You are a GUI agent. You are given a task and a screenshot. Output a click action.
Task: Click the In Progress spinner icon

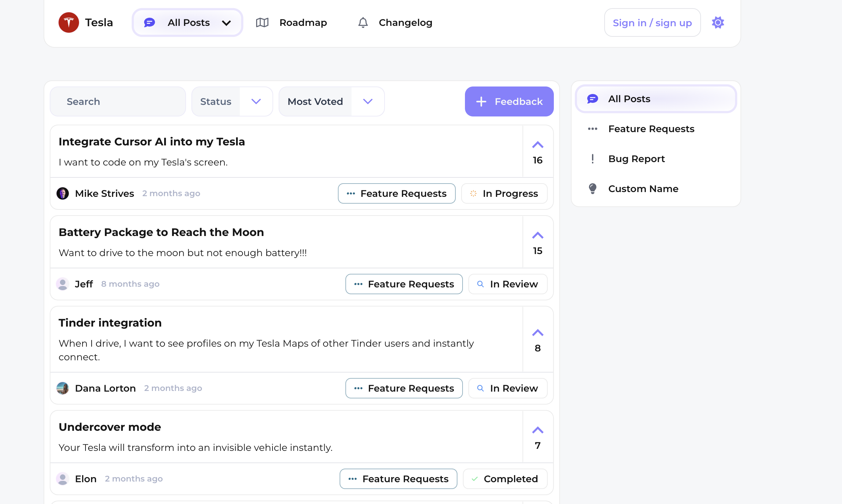point(473,193)
